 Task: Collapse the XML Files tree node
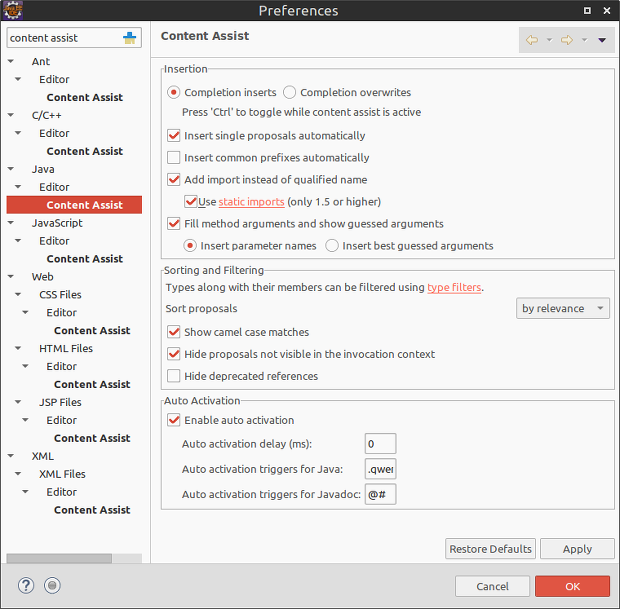click(x=18, y=474)
